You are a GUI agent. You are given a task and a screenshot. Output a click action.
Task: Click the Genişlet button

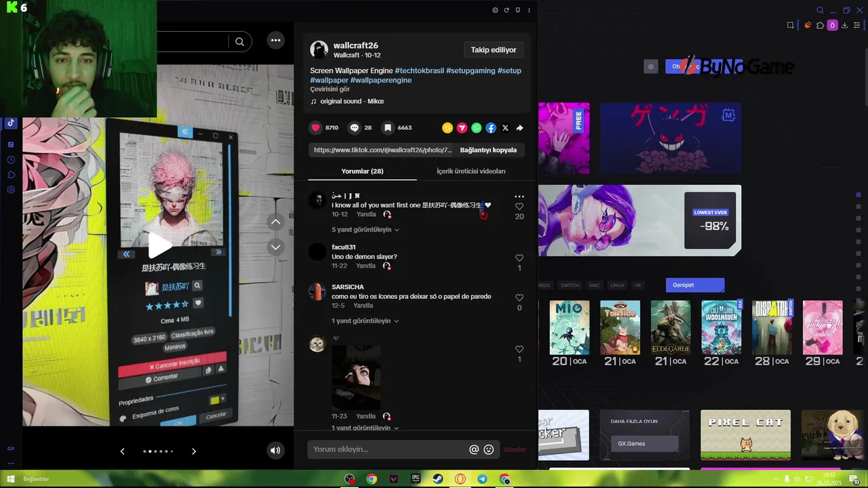click(694, 285)
